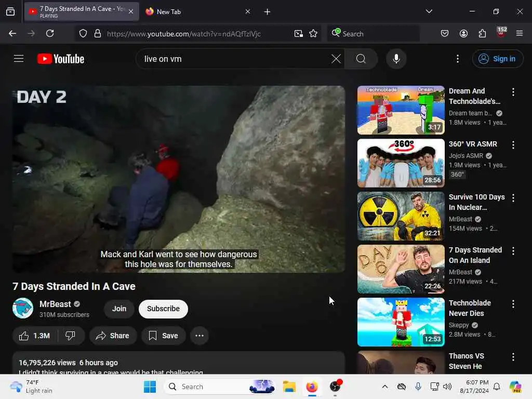Dislike the video with thumbs down
This screenshot has width=532, height=399.
(70, 336)
